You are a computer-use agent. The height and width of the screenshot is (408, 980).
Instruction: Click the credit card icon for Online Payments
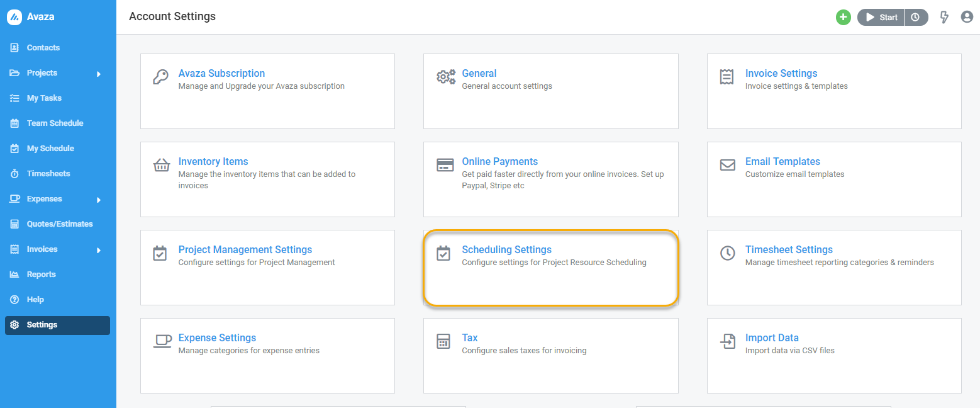point(445,165)
